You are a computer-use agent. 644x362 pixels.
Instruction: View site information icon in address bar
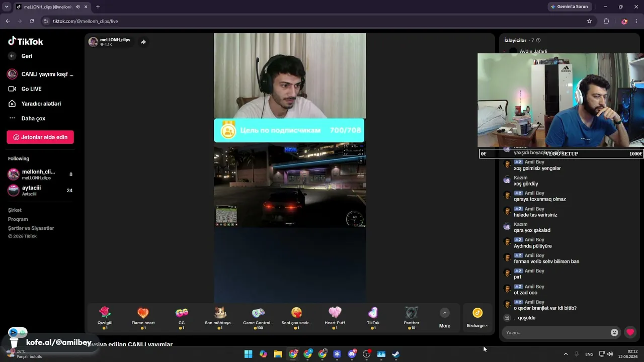(x=46, y=21)
